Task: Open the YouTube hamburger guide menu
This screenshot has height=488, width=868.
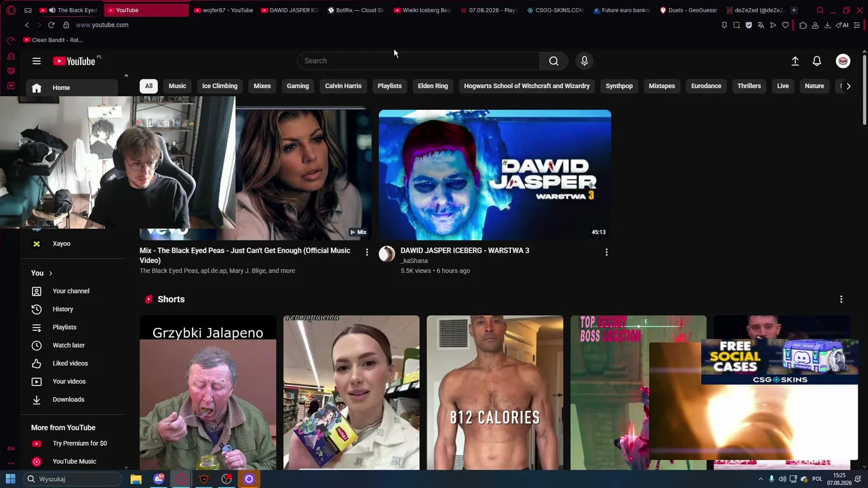Action: [x=37, y=61]
